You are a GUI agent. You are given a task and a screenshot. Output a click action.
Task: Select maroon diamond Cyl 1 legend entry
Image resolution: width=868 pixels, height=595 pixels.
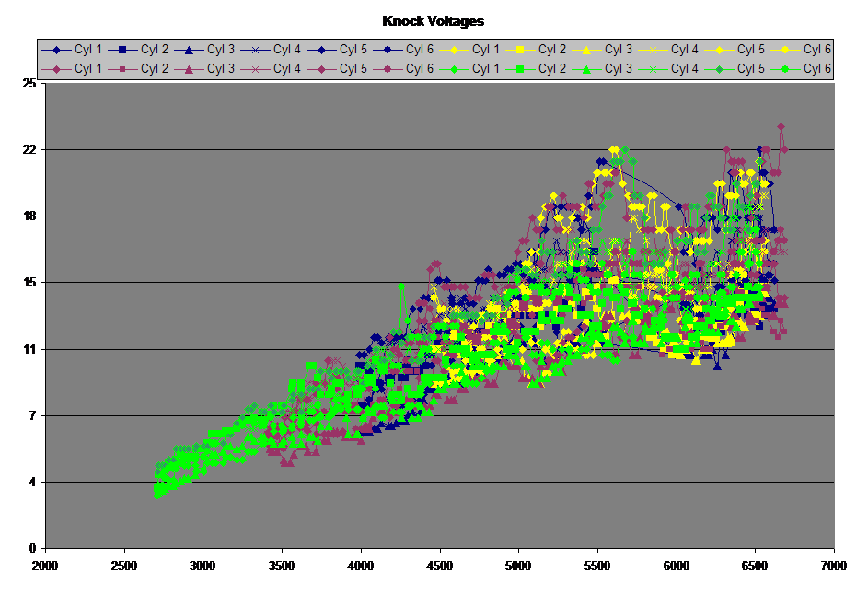coord(72,69)
